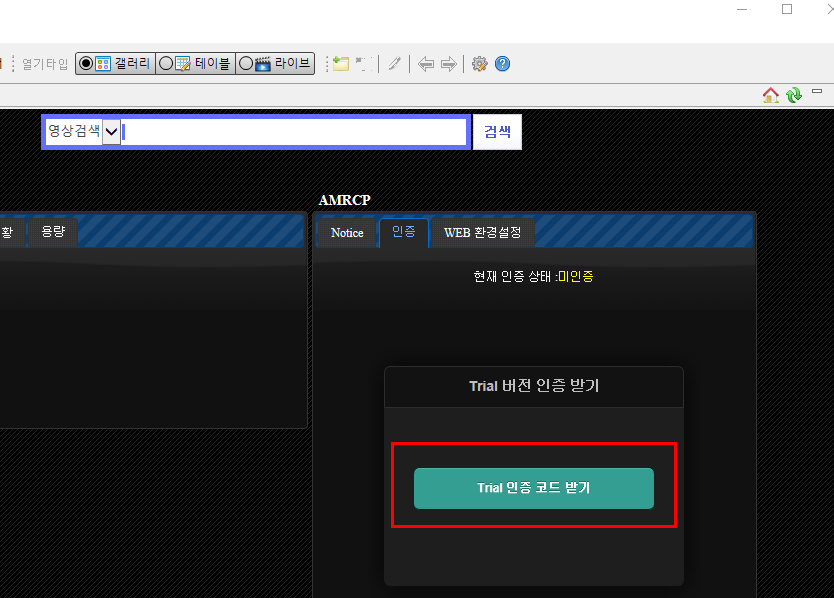Viewport: 834px width, 598px height.
Task: Collapse the panel with the small minus button
Action: (x=817, y=93)
